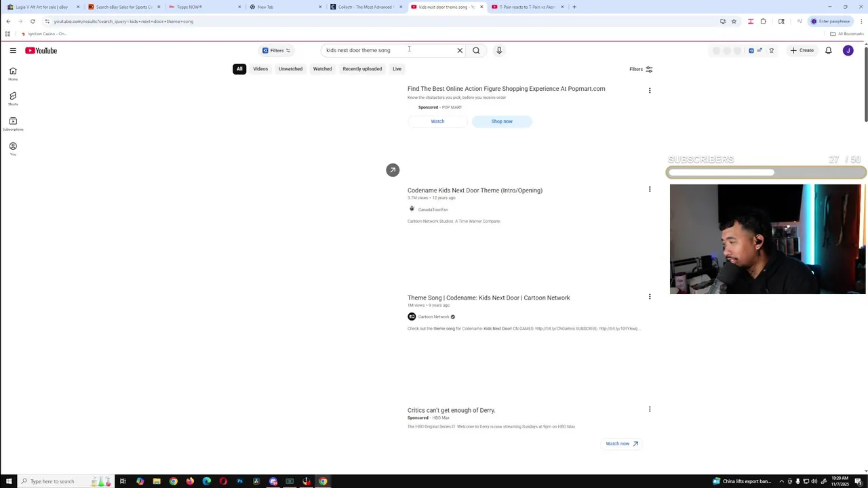Switch to the Collectr tab
This screenshot has height=488, width=868.
366,7
